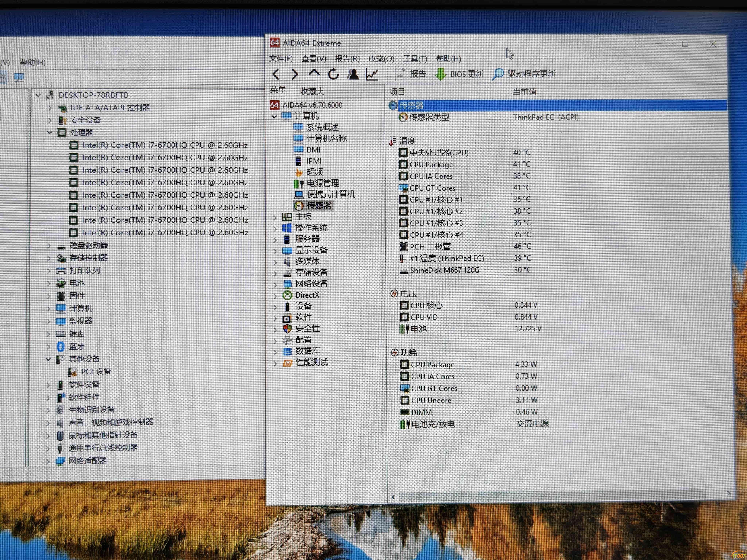
Task: Collapse the 处理器 node in Device Manager
Action: coord(50,132)
